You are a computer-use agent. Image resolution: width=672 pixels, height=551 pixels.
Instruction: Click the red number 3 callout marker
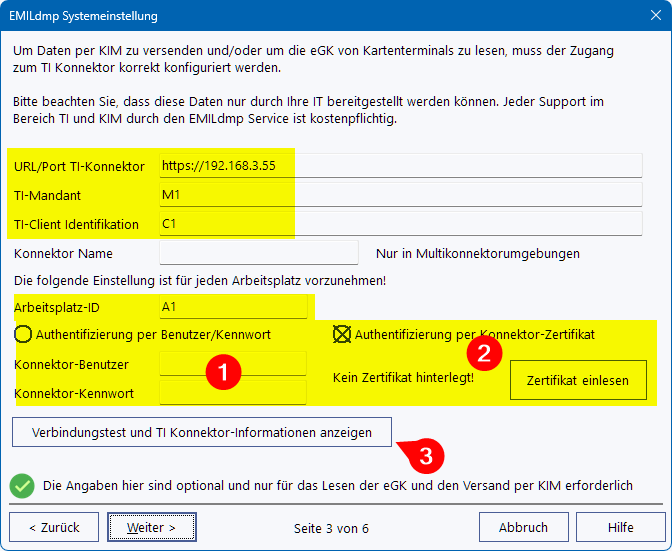[426, 457]
